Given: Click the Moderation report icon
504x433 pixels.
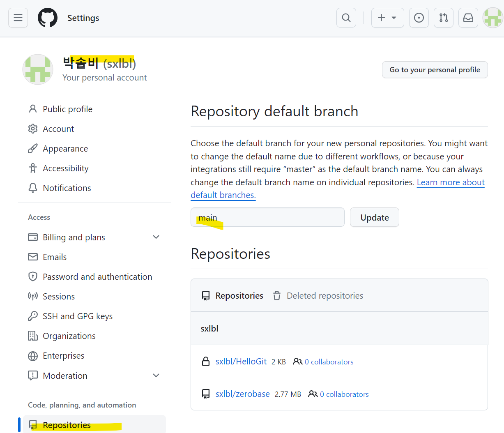Looking at the screenshot, I should tap(33, 375).
